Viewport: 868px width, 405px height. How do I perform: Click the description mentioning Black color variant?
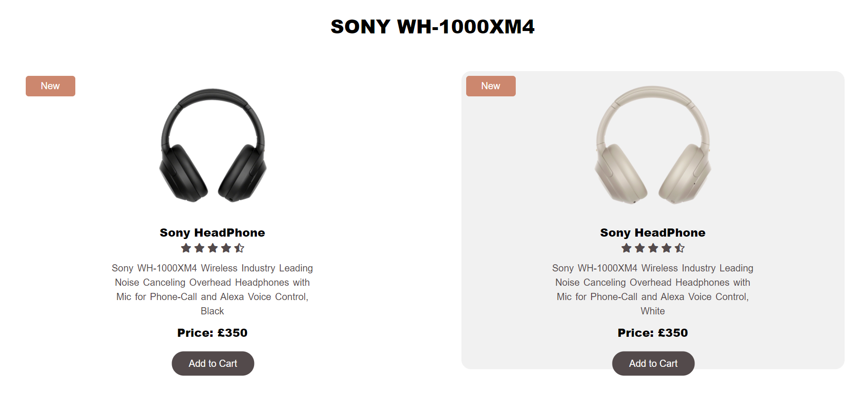point(212,289)
